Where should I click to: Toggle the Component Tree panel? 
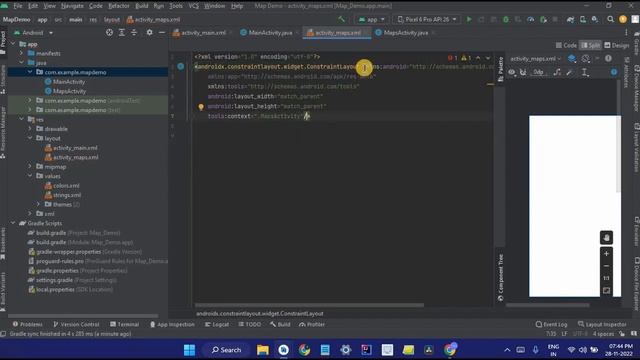(501, 278)
